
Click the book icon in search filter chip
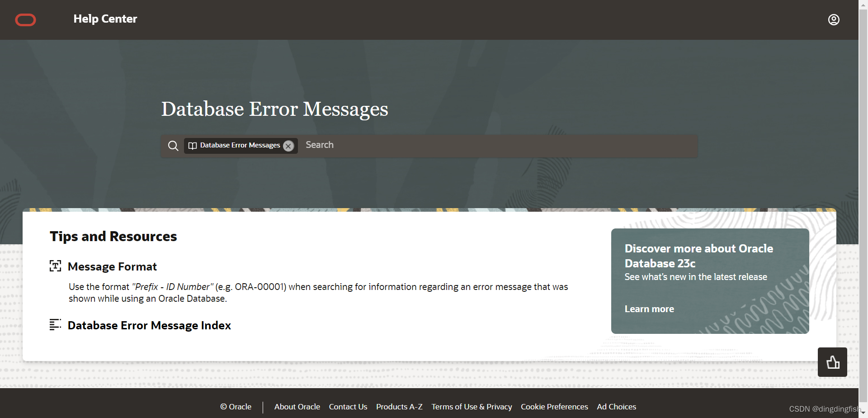(193, 146)
